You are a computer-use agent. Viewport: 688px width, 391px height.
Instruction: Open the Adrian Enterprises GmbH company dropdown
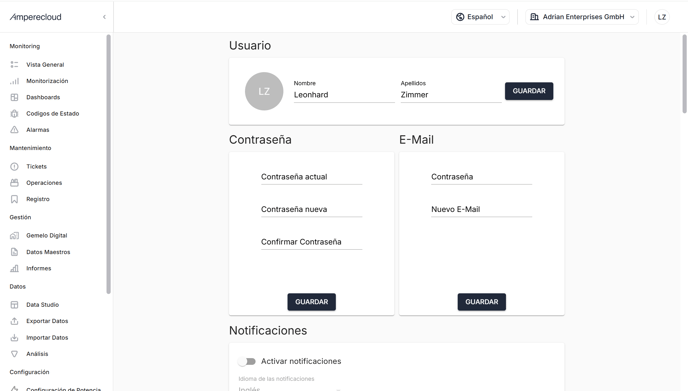[x=582, y=17]
